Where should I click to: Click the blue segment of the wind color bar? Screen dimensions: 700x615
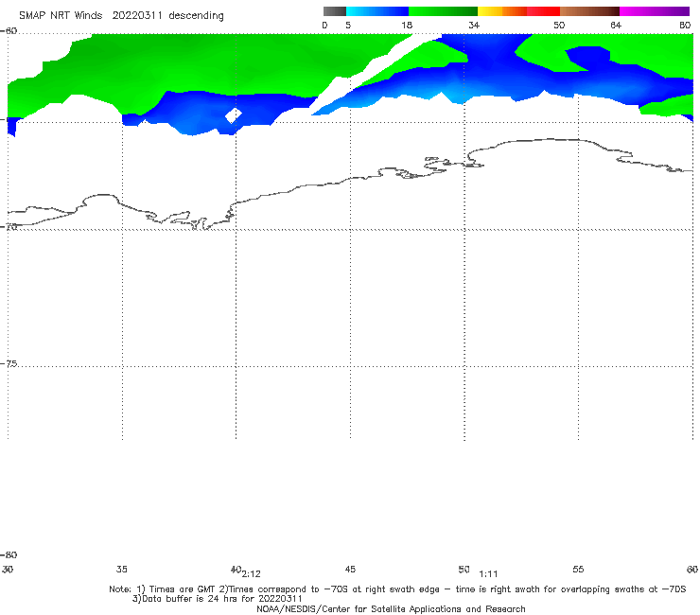(377, 11)
